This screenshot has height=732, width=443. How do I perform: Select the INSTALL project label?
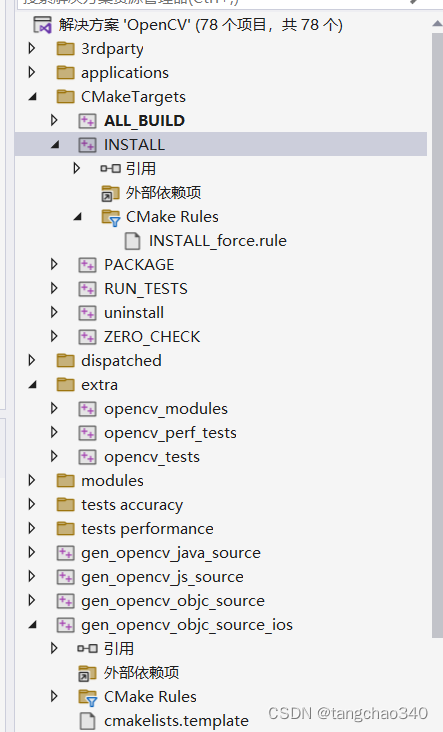click(x=134, y=145)
